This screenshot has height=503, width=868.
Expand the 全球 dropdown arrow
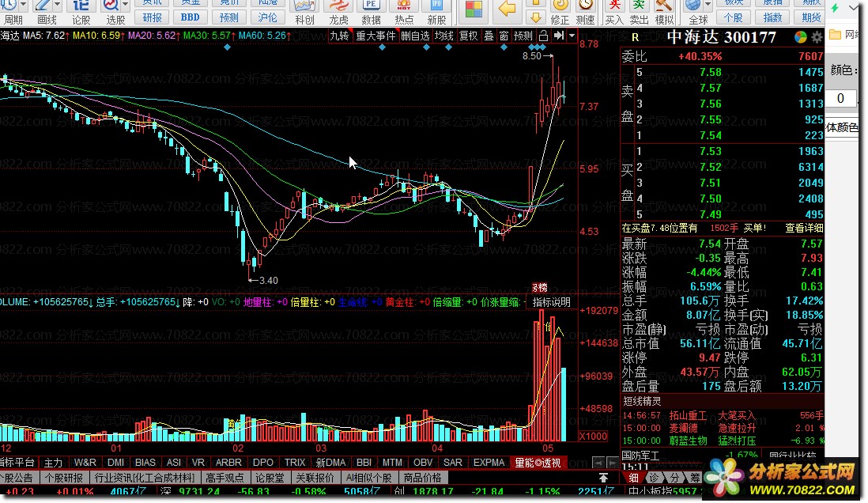pos(708,5)
